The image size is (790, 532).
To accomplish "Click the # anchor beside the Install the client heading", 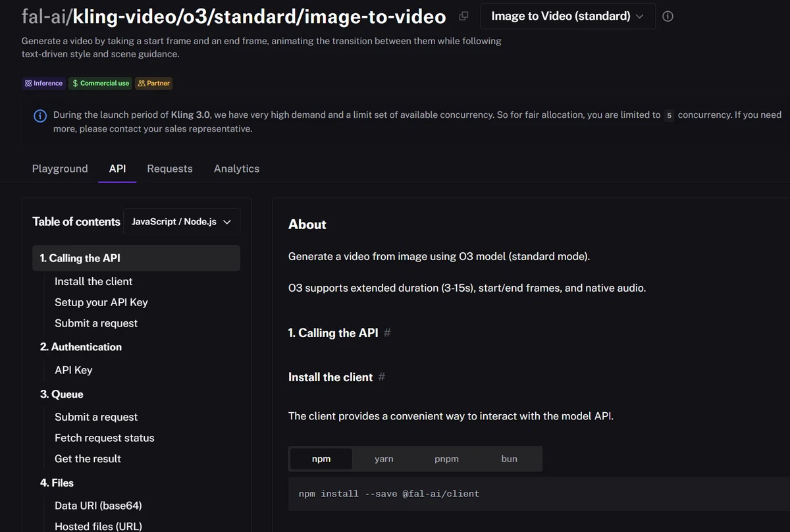I will (382, 377).
